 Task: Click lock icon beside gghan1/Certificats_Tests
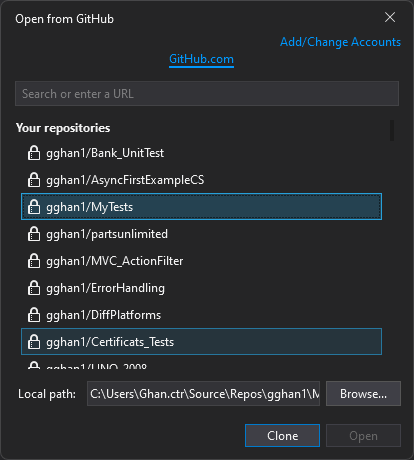pos(34,342)
